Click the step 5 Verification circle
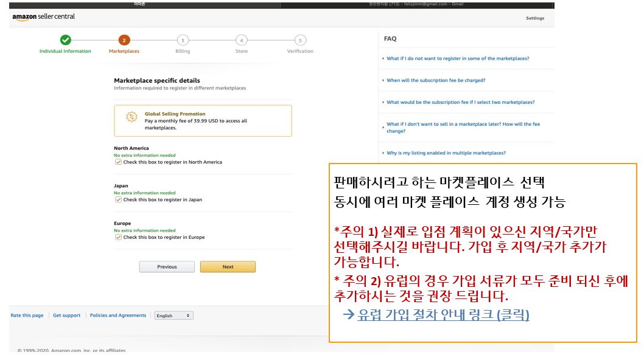The width and height of the screenshot is (644, 355). 300,40
